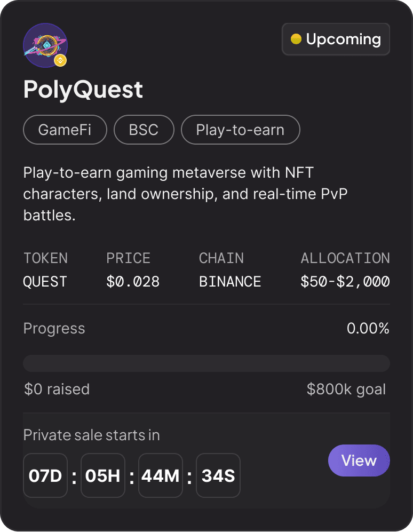Select the GameFi tag

(x=65, y=130)
